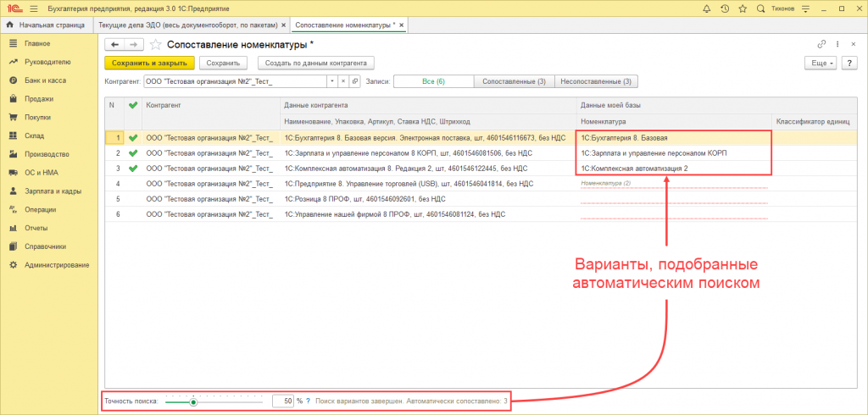Image resolution: width=868 pixels, height=415 pixels.
Task: Select 1С:Зарплата и управление персоналом КОРП cell
Action: coord(672,152)
